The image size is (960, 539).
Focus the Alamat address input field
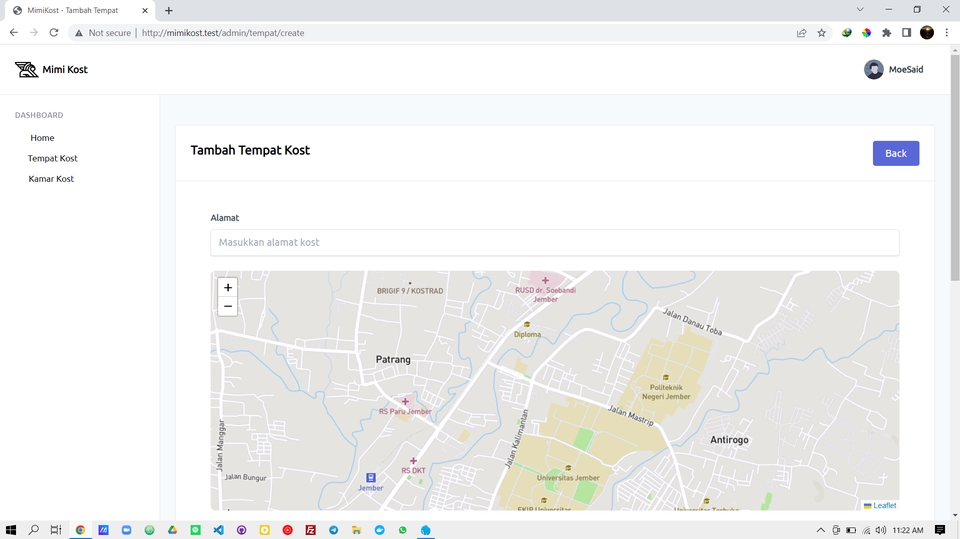tap(555, 243)
